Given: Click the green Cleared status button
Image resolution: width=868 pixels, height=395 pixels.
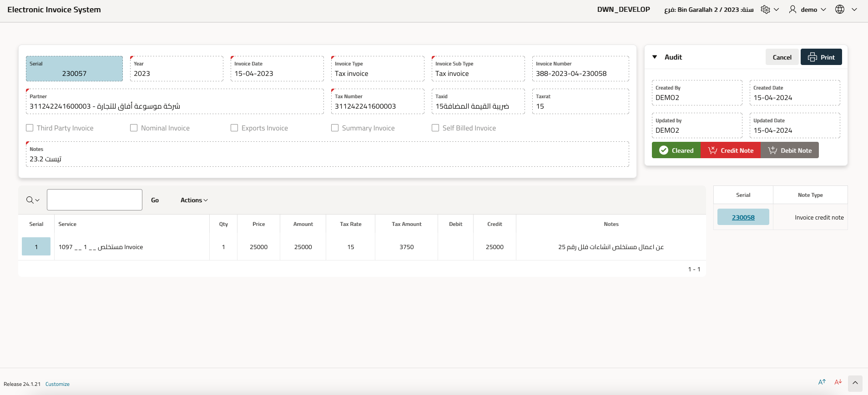Looking at the screenshot, I should (676, 150).
